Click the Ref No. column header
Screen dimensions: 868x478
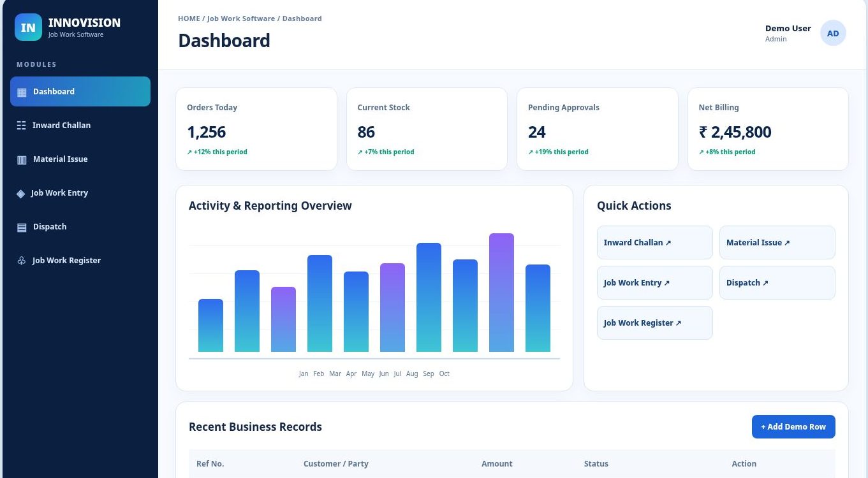(x=210, y=463)
